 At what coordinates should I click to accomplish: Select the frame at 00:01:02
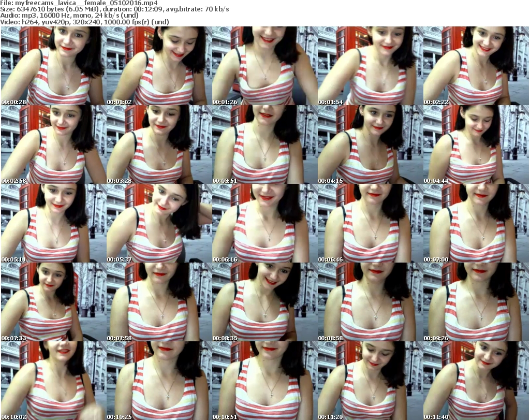[x=158, y=66]
